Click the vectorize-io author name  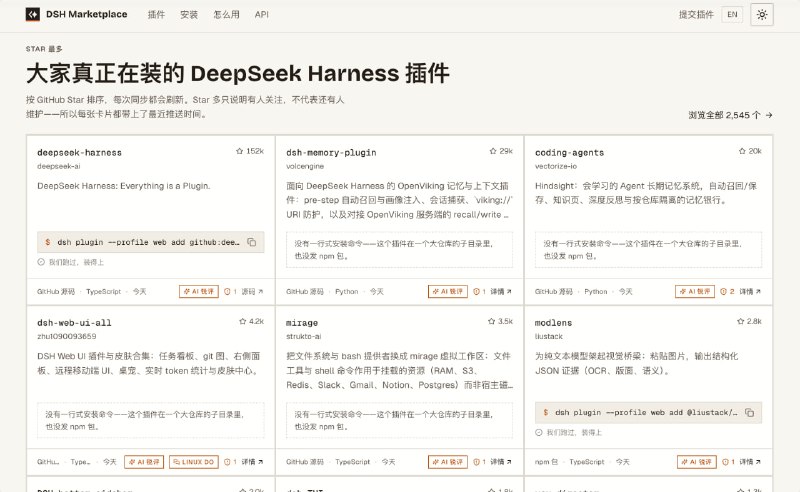556,166
